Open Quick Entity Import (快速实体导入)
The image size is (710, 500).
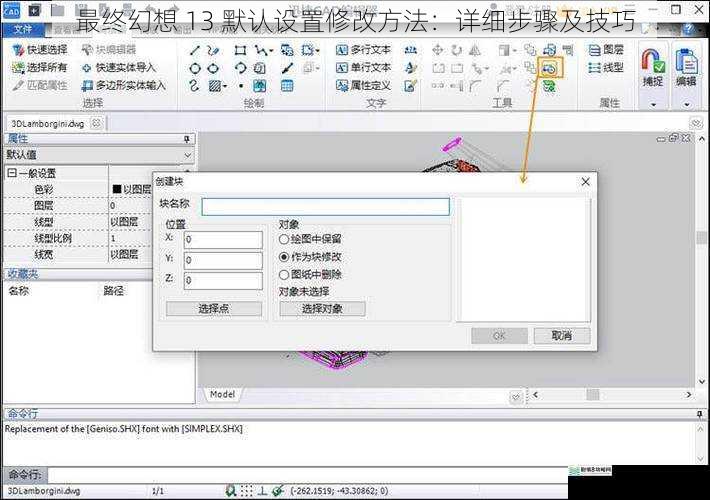[x=119, y=67]
